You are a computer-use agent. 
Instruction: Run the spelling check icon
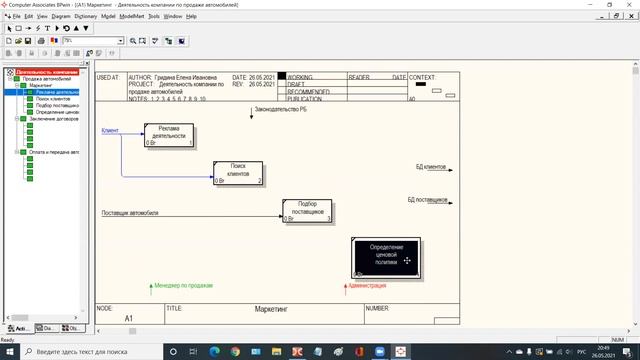click(x=156, y=41)
